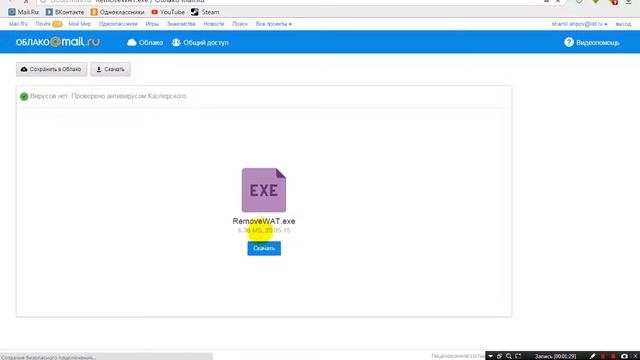Open Одноклассники in the portal navigation bar
640x360 pixels.
118,24
